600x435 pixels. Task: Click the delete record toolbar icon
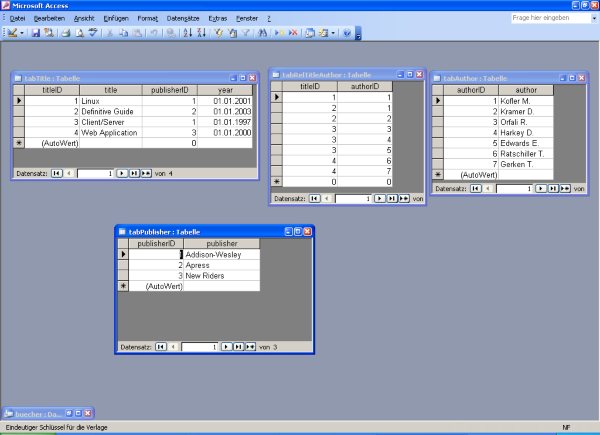[x=293, y=33]
